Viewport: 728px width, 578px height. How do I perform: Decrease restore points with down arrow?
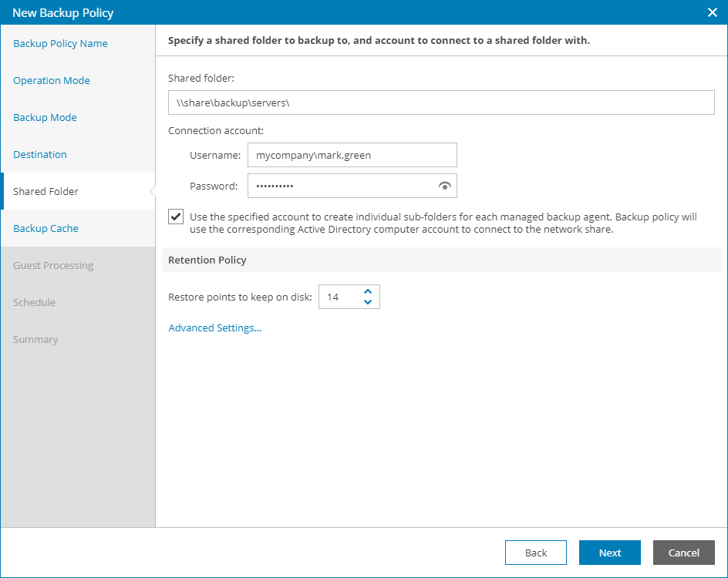368,302
